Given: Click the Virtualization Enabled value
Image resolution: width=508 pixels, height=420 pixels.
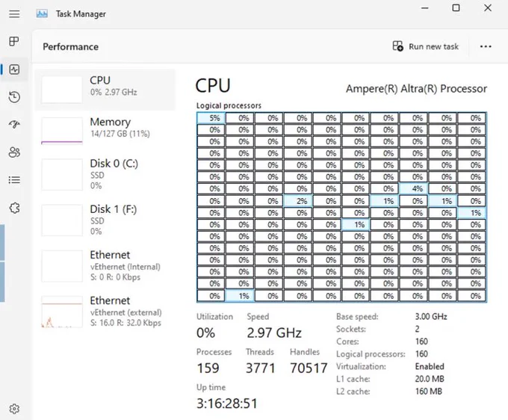Looking at the screenshot, I should pyautogui.click(x=430, y=366).
